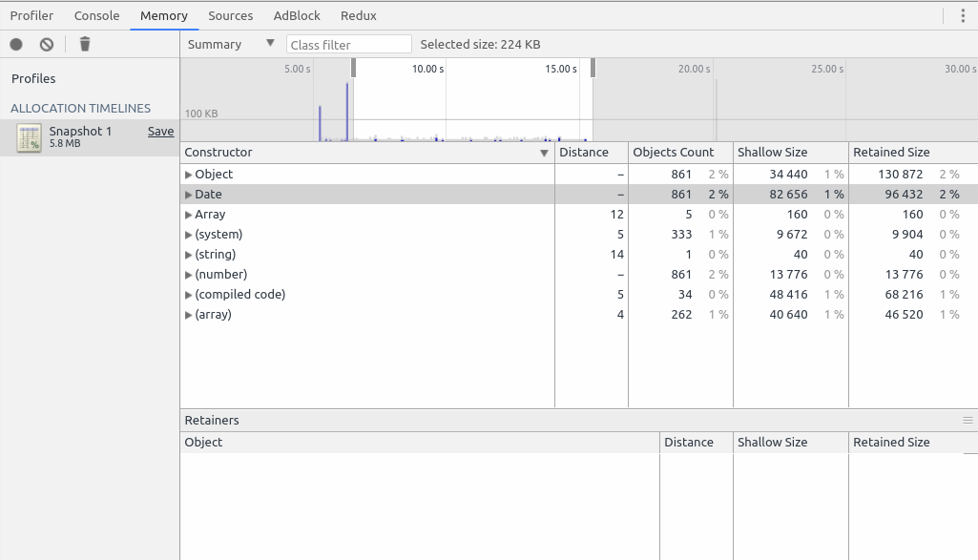
Task: Open the DevTools three-dot menu
Action: (x=962, y=15)
